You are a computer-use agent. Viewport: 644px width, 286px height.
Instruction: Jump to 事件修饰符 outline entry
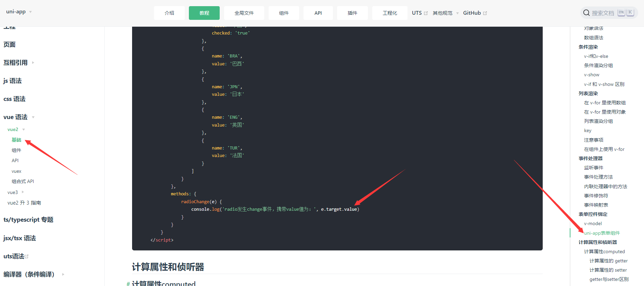[596, 196]
